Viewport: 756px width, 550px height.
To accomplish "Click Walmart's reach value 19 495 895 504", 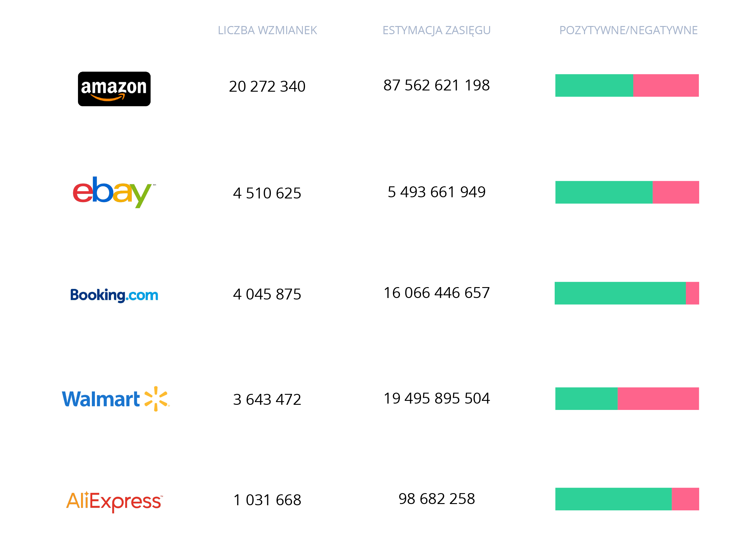I will (436, 398).
